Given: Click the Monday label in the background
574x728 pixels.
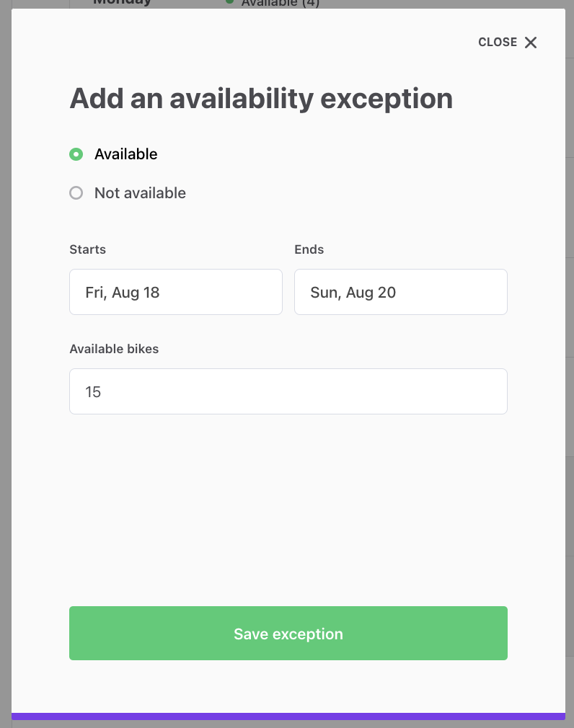Looking at the screenshot, I should (x=122, y=2).
